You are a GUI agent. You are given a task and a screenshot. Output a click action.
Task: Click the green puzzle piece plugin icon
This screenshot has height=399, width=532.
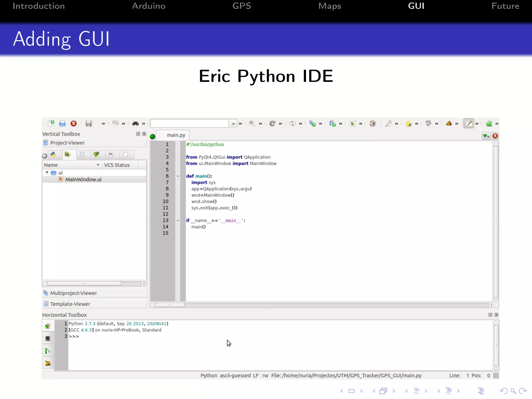pos(489,123)
